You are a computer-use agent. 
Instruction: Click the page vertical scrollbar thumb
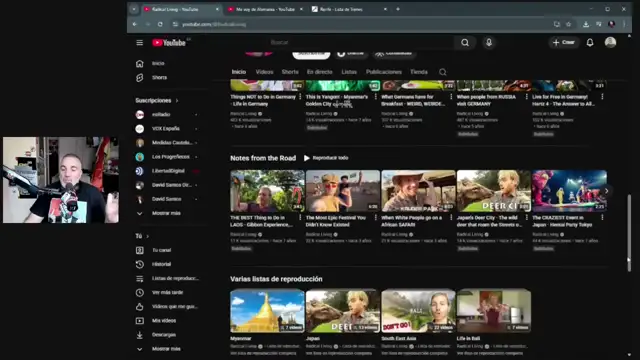[x=629, y=233]
